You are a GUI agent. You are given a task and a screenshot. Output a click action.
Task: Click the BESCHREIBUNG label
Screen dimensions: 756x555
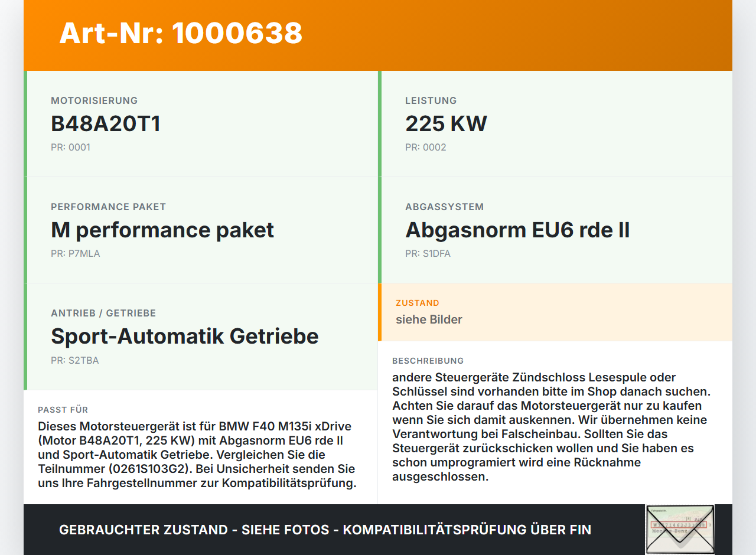coord(428,361)
